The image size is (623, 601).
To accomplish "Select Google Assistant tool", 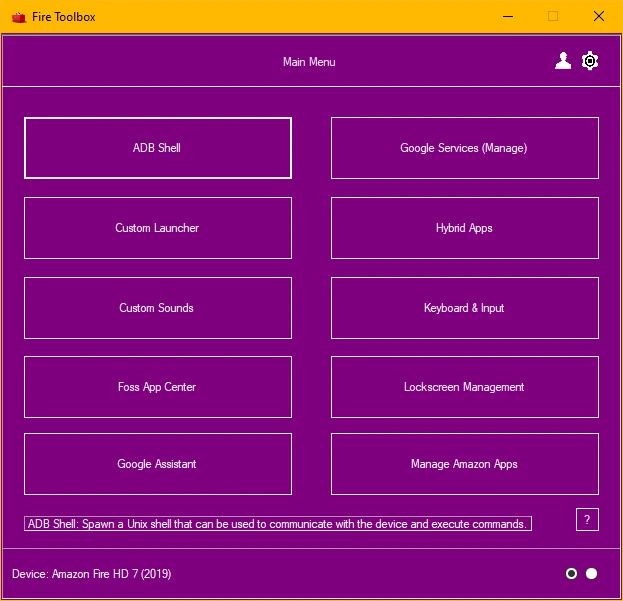I will [x=158, y=464].
